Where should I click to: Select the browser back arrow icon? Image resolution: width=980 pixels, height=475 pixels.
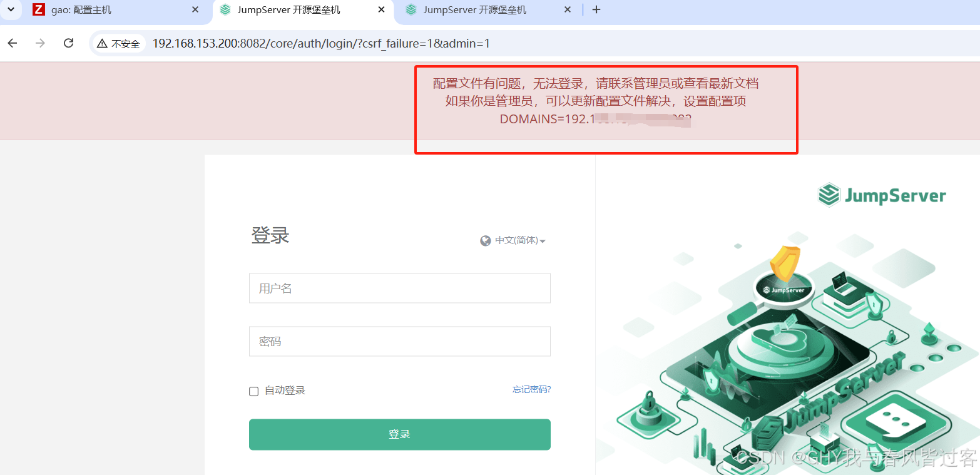[12, 43]
